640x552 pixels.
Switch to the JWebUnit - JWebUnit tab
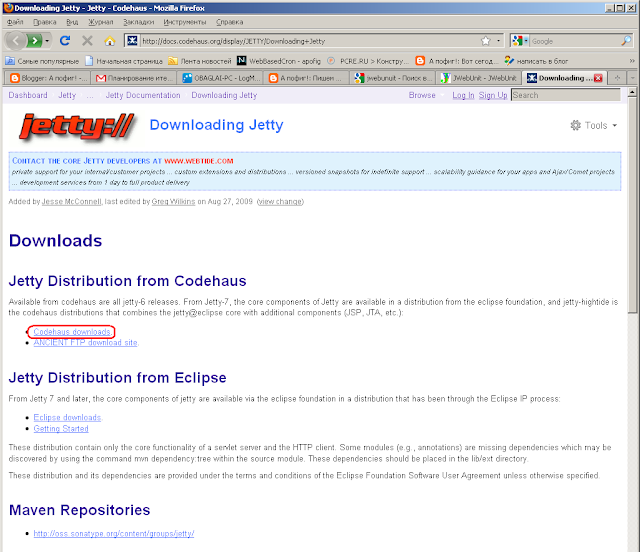(x=480, y=78)
